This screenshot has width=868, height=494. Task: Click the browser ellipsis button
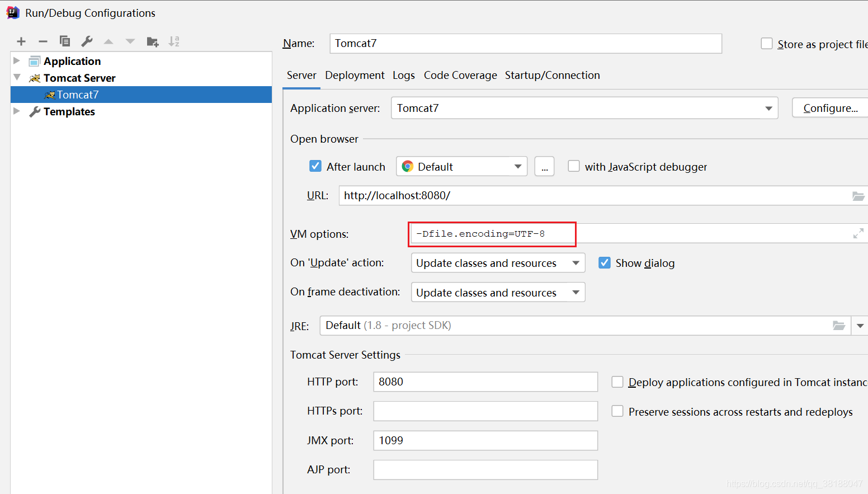pos(545,167)
